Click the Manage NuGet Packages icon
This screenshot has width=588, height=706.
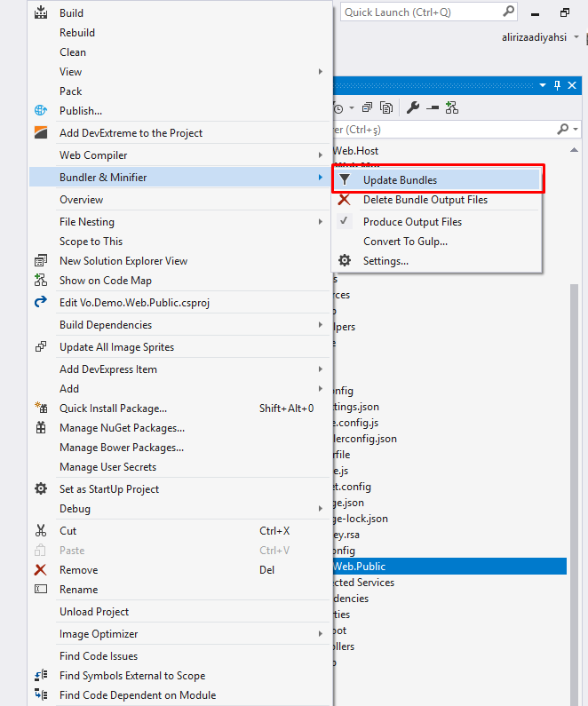click(x=41, y=427)
